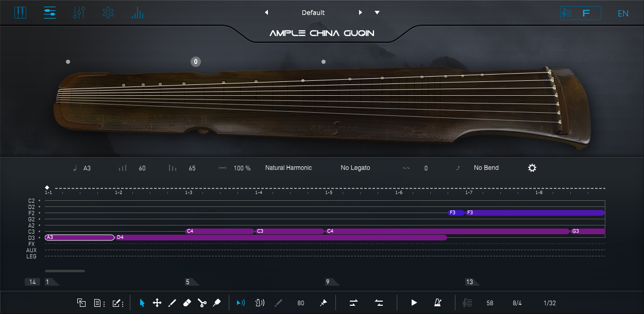The image size is (644, 314).
Task: Click the horizontal scrollbar thumb
Action: 65,271
